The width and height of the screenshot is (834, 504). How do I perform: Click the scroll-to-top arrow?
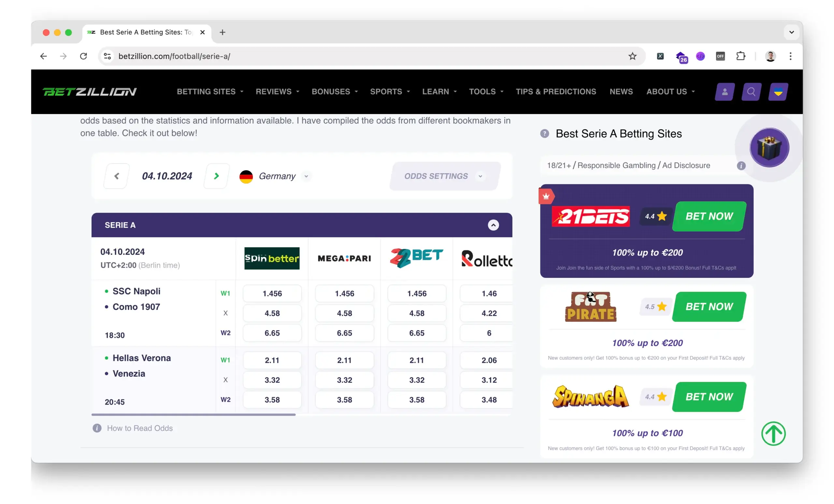pyautogui.click(x=774, y=434)
